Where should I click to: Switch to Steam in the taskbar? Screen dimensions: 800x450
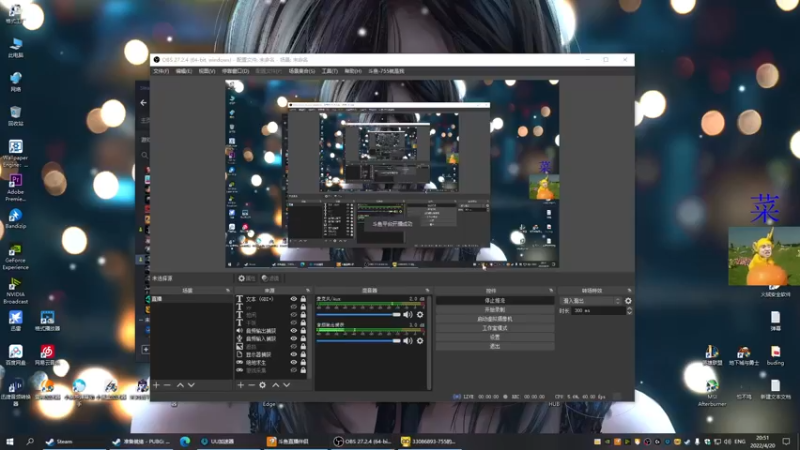tap(60, 441)
